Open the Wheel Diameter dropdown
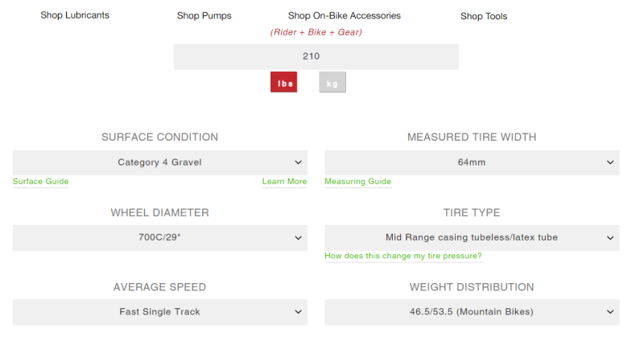644x337 pixels. pos(159,237)
